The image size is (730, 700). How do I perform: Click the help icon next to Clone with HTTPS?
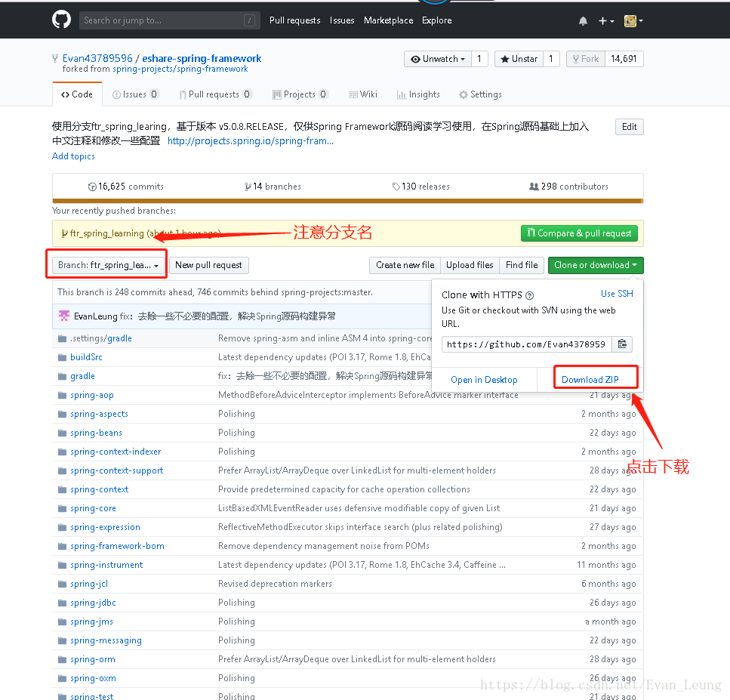click(x=529, y=295)
